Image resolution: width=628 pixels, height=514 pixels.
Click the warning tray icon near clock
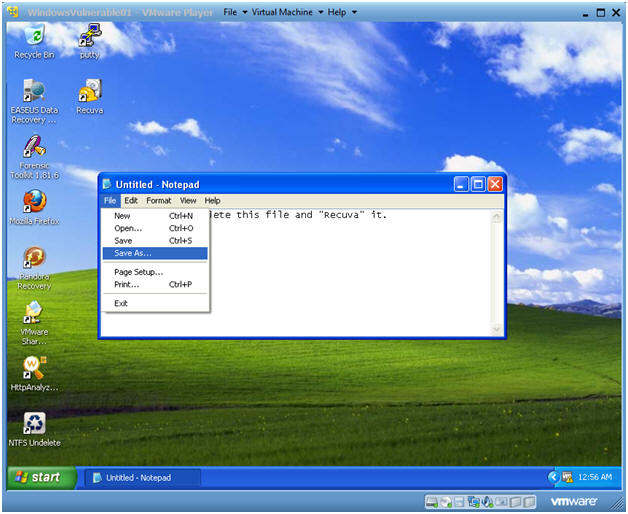pyautogui.click(x=568, y=477)
